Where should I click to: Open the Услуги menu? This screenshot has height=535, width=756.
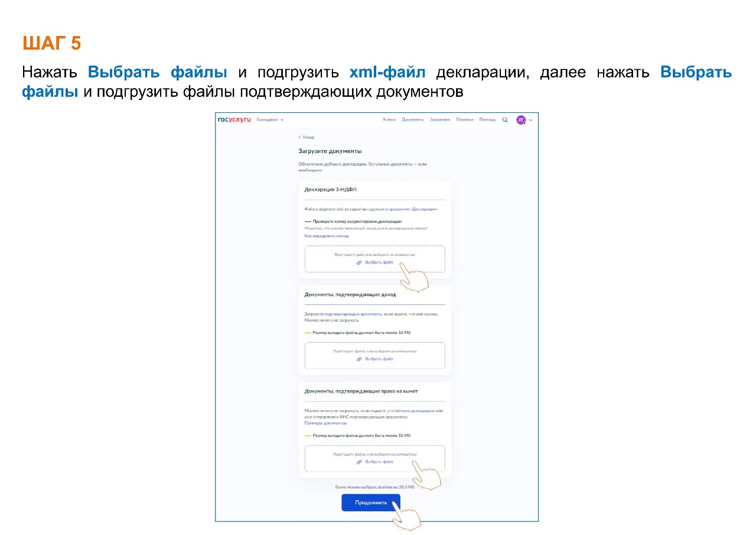[x=389, y=120]
